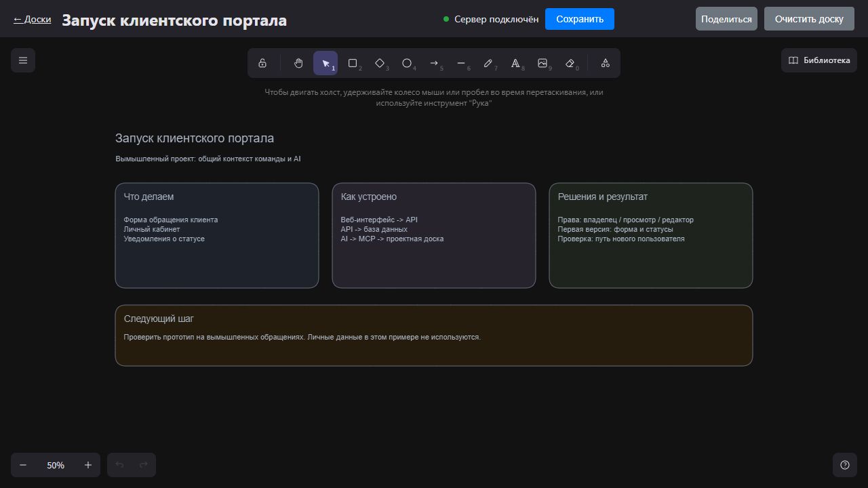Select the Права: владелец / просмотр / редактор line
The height and width of the screenshot is (488, 868).
click(625, 220)
